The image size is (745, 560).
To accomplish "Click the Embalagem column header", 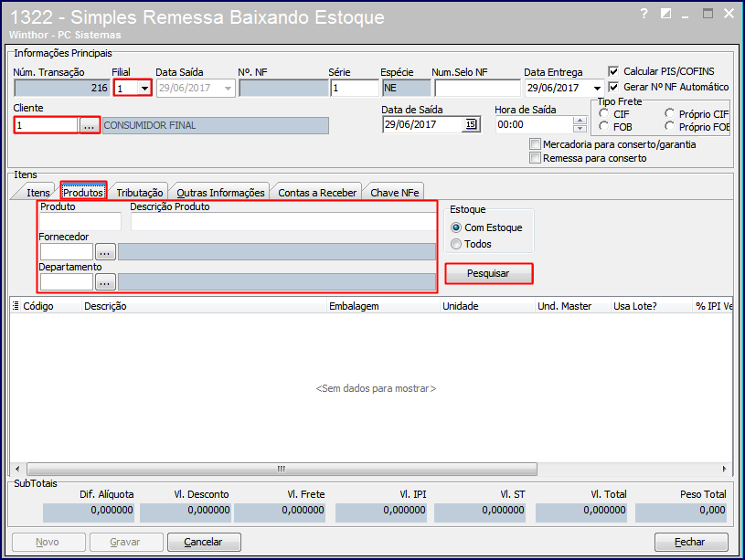I will click(x=383, y=306).
